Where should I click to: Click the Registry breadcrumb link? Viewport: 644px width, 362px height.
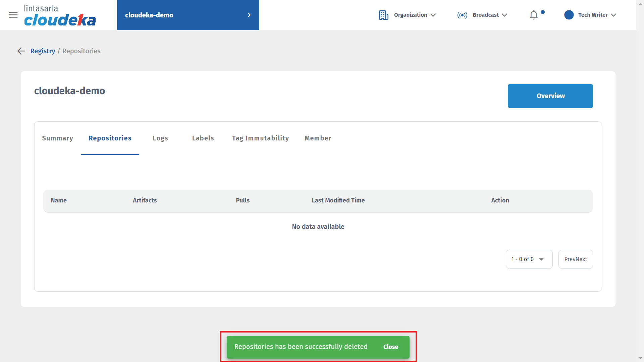[43, 51]
